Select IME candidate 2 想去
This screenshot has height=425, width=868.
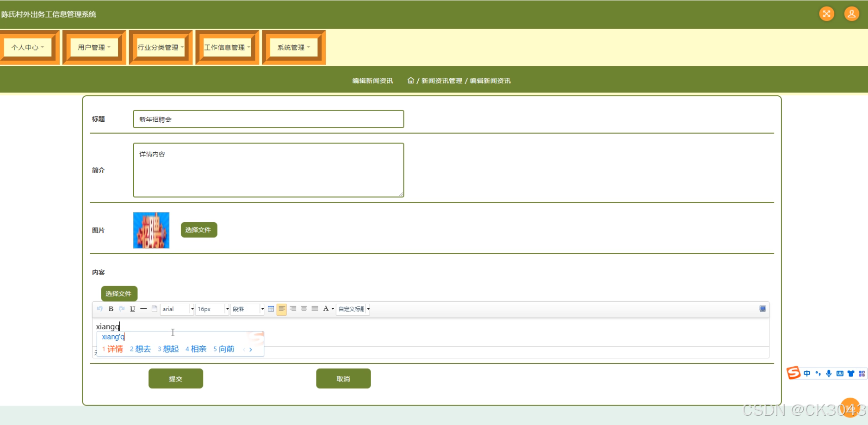140,349
